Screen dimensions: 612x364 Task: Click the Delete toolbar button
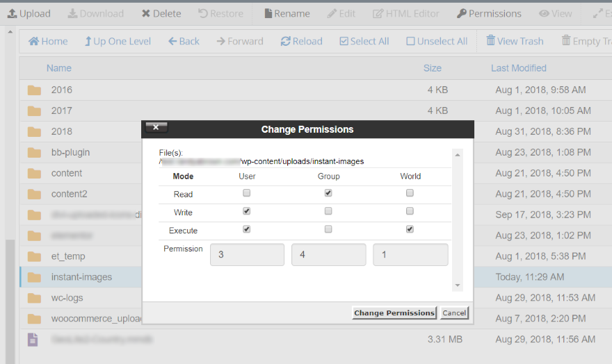pyautogui.click(x=161, y=14)
